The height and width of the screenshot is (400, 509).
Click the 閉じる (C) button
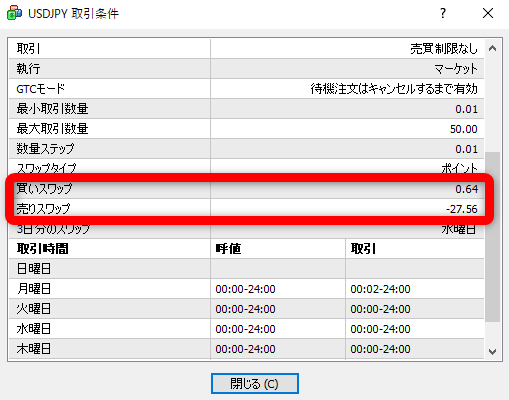tap(255, 383)
